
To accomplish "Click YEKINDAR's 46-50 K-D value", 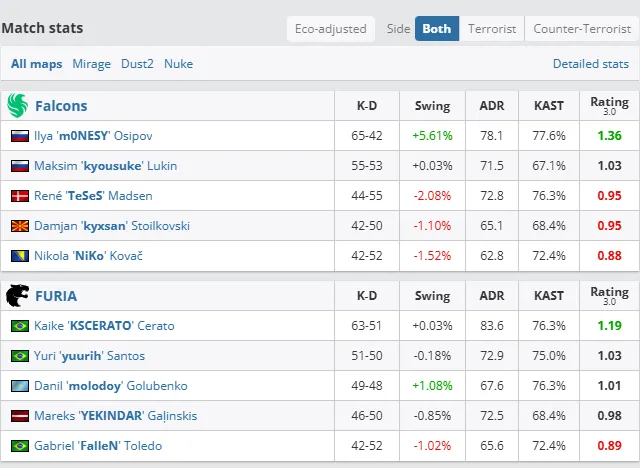I will [x=367, y=416].
